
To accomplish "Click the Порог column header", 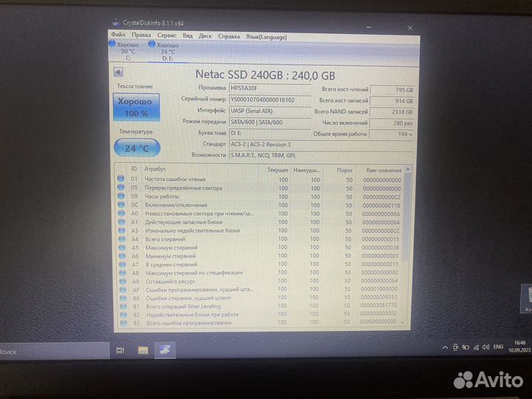I will tap(345, 170).
